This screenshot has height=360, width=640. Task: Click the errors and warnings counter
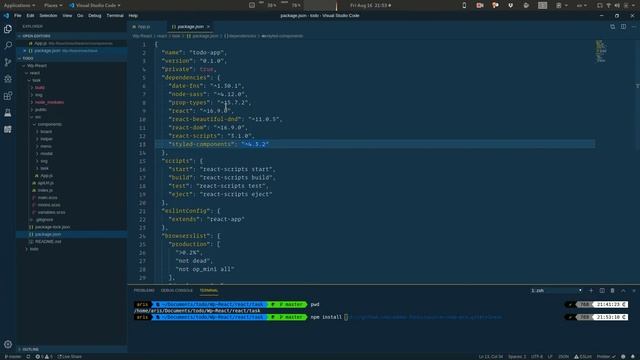click(x=43, y=356)
